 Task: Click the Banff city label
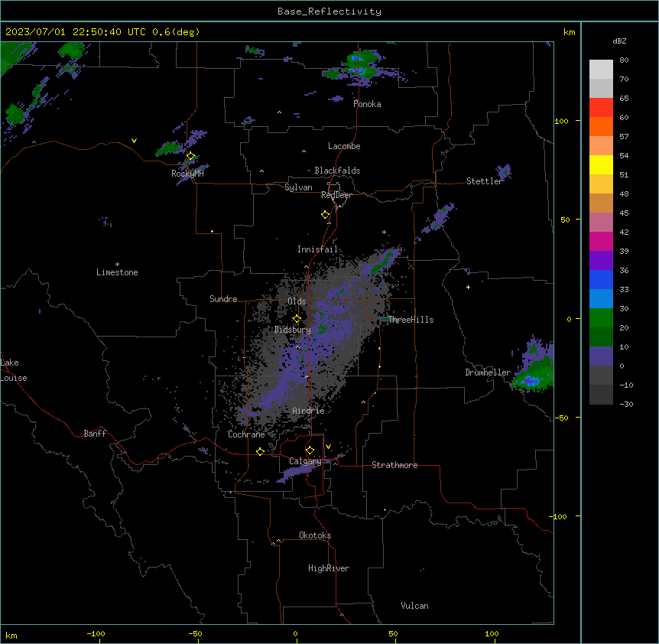click(95, 434)
